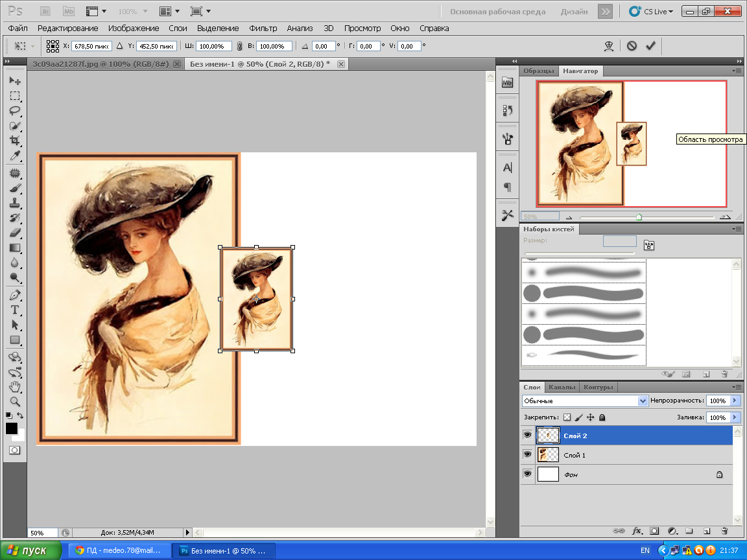This screenshot has width=747, height=560.
Task: Open the Основная рабочая среда workspace switcher
Action: (497, 12)
